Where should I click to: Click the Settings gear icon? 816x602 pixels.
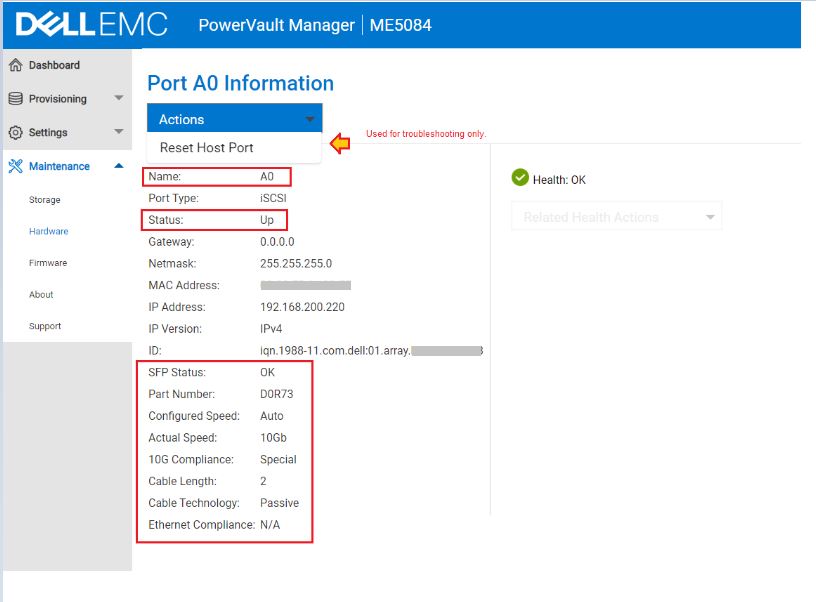point(15,132)
